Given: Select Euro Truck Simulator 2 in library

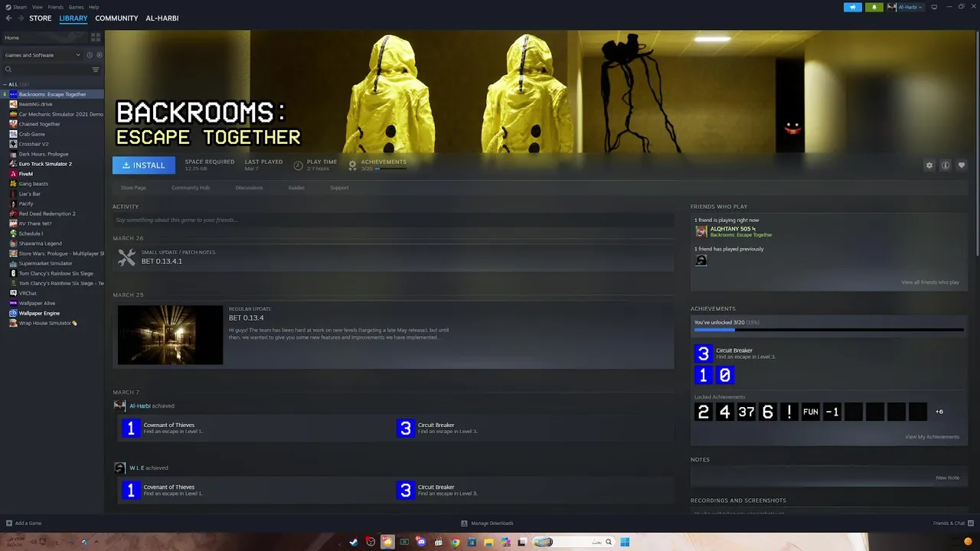Looking at the screenshot, I should tap(45, 164).
